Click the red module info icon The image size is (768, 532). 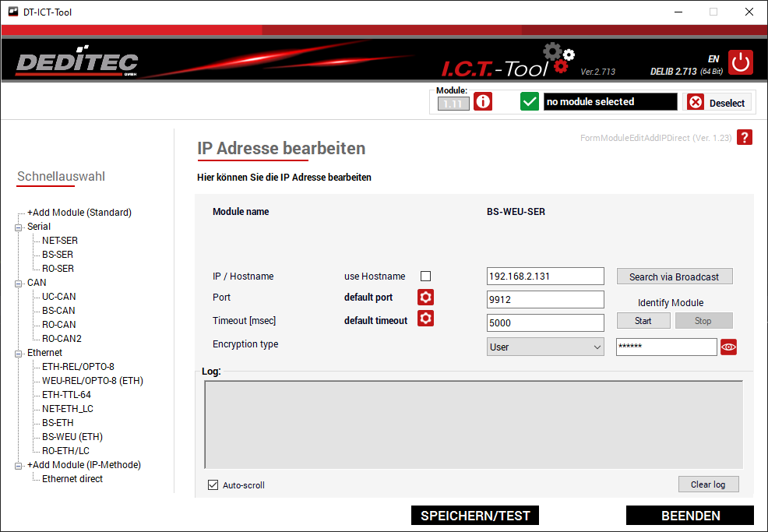483,102
